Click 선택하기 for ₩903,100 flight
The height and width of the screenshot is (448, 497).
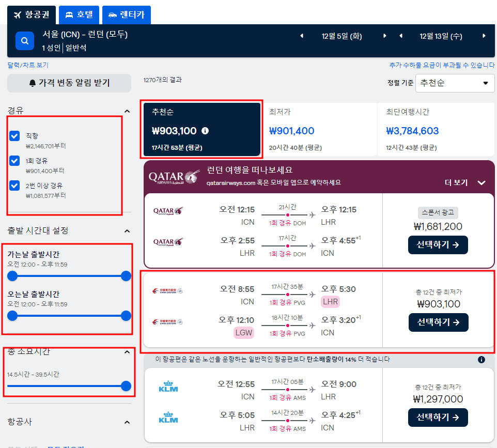(438, 322)
